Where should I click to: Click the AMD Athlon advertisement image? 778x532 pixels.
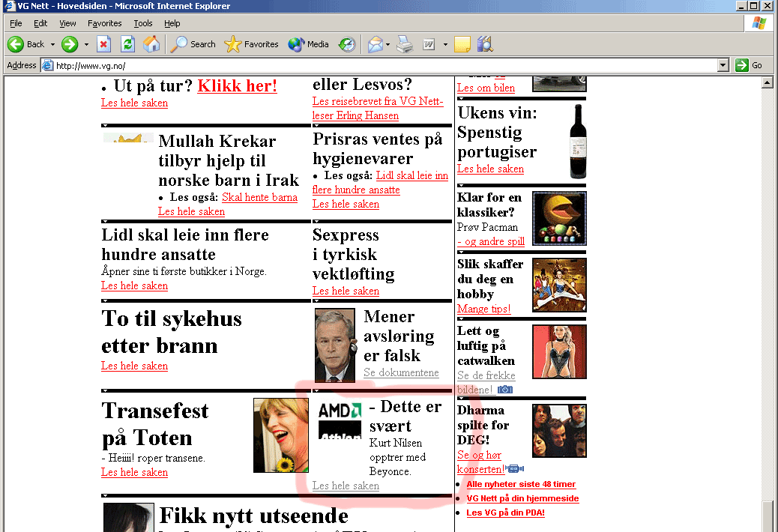pyautogui.click(x=340, y=420)
